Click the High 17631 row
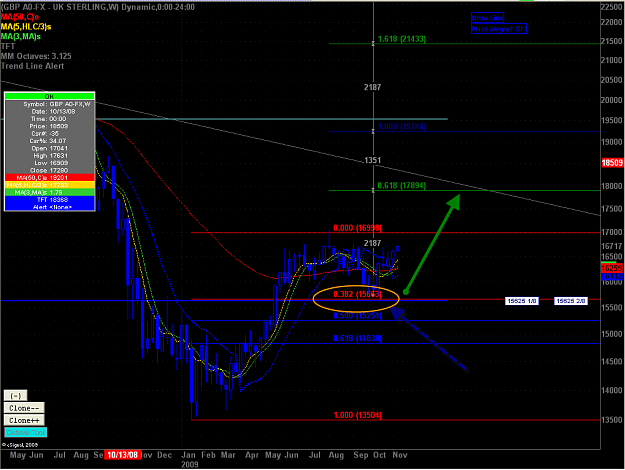625x470 pixels. (49, 156)
